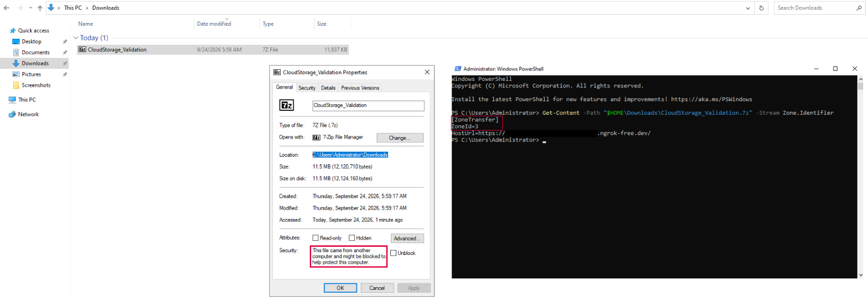Toggle the Read-only checkbox

pyautogui.click(x=316, y=238)
